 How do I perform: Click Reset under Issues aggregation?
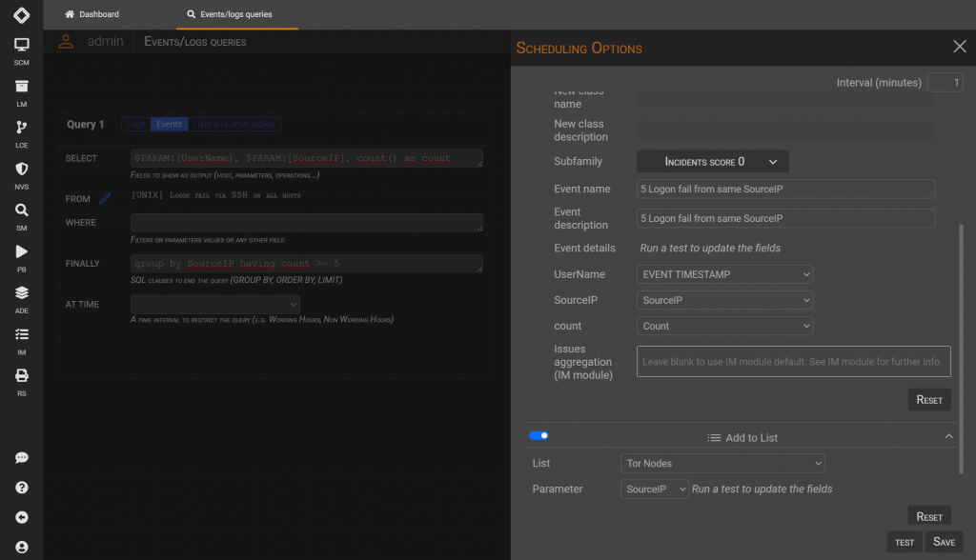click(x=929, y=400)
